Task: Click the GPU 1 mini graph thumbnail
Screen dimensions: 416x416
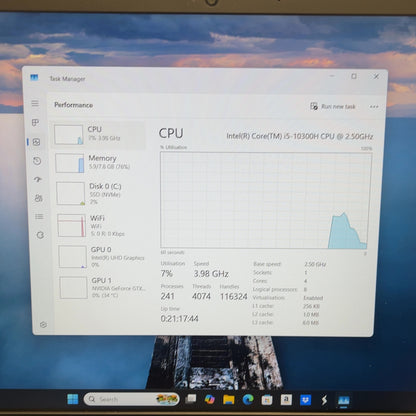Action: (x=74, y=288)
